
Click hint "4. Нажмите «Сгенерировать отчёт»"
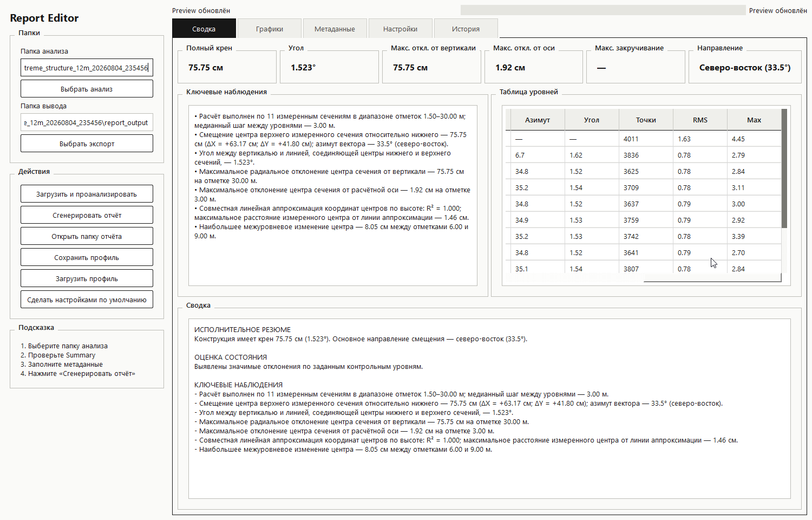[x=78, y=374]
